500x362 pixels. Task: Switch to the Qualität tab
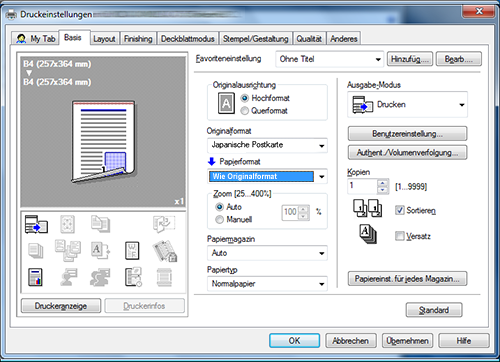pos(309,39)
